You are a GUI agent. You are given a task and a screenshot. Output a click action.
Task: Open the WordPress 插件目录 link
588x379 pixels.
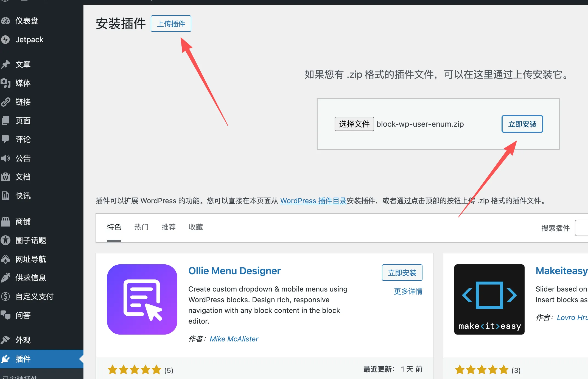[x=313, y=201]
